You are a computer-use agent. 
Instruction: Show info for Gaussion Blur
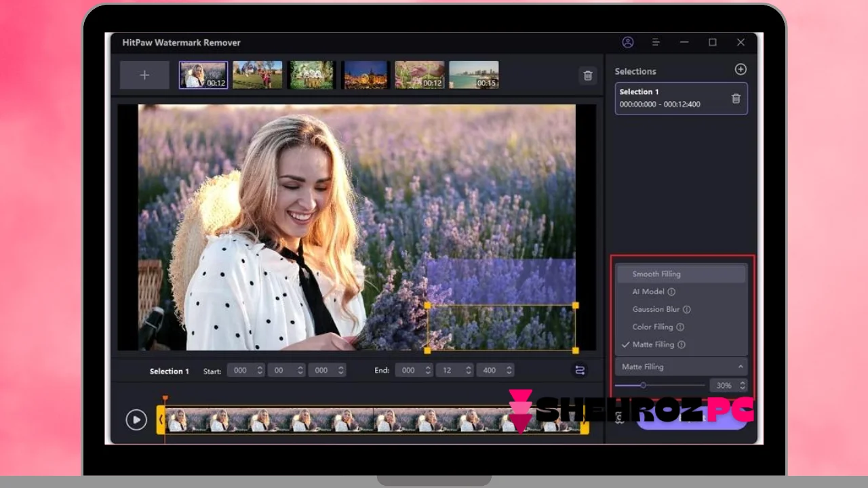[x=686, y=309]
